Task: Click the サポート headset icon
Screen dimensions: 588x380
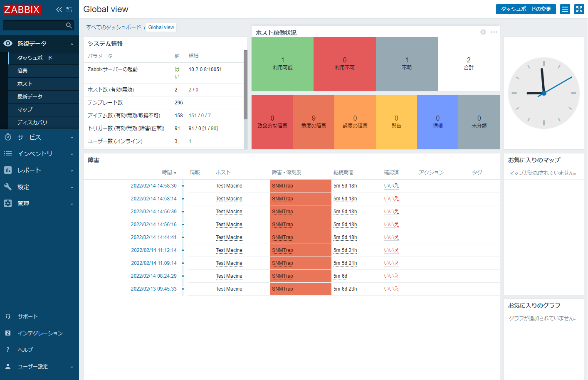Action: [x=8, y=316]
